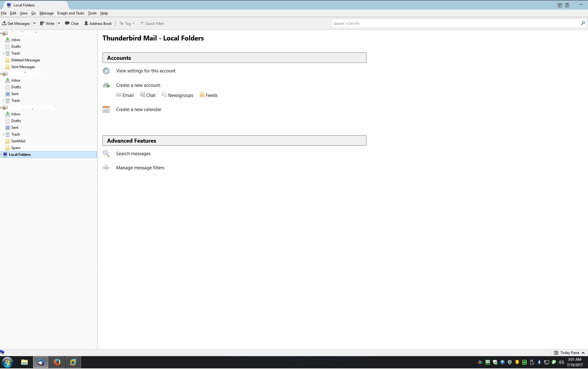Open the Events and Tasks menu
The width and height of the screenshot is (588, 369).
pos(71,13)
